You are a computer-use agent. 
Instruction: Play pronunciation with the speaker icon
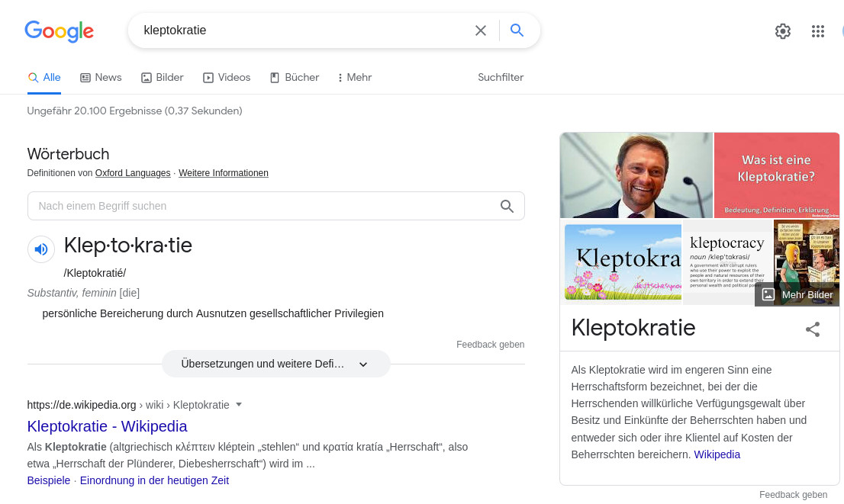click(x=40, y=249)
